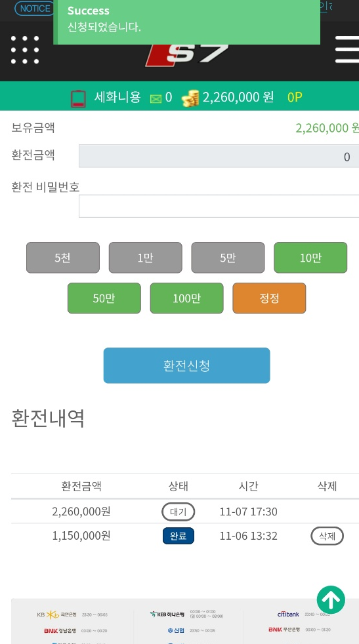This screenshot has width=359, height=644.
Task: Open the nine-dot grid menu icon
Action: 25,50
